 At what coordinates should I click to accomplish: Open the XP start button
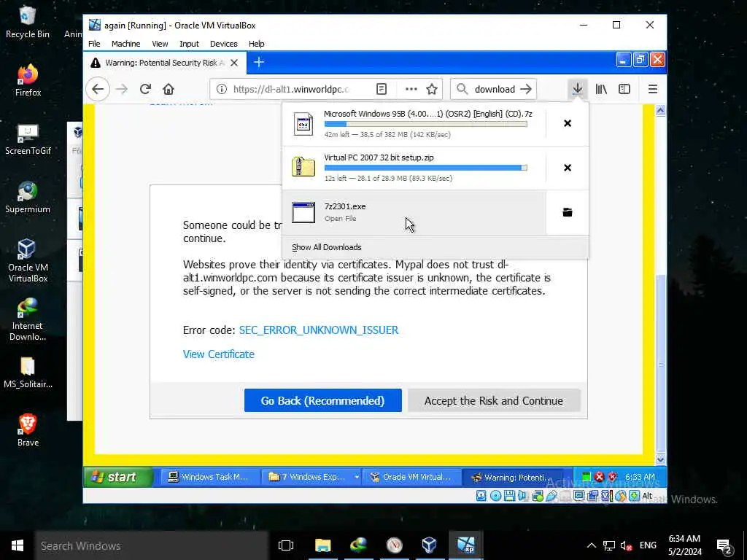tap(119, 477)
